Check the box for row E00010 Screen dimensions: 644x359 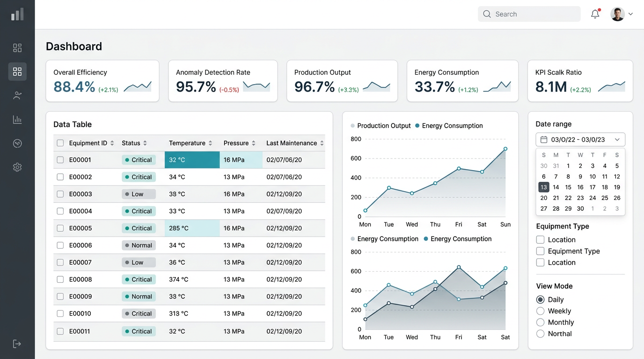[x=60, y=314]
